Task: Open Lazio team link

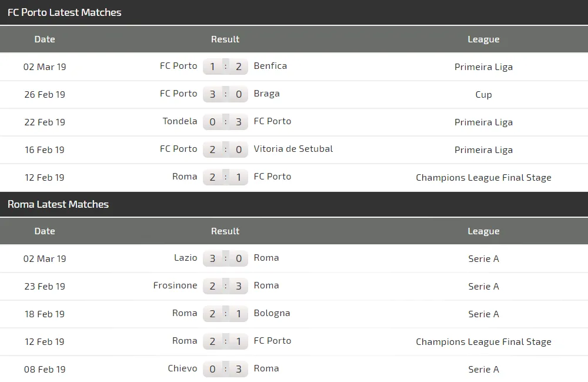Action: pos(186,258)
